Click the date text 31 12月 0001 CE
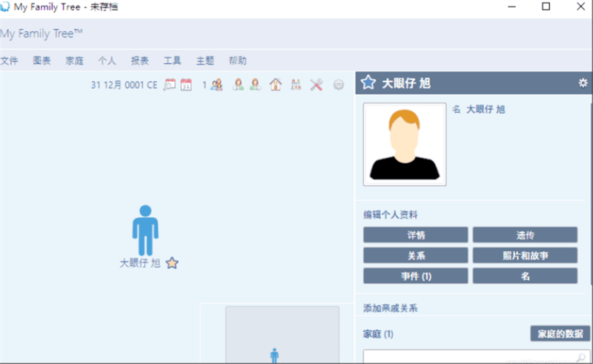This screenshot has height=364, width=593. coord(124,85)
